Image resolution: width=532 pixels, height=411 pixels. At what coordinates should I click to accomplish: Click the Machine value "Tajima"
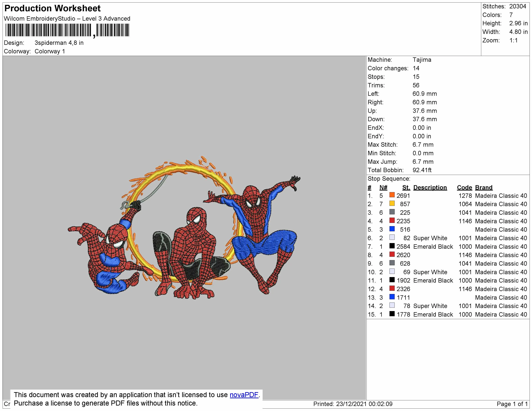coord(422,60)
